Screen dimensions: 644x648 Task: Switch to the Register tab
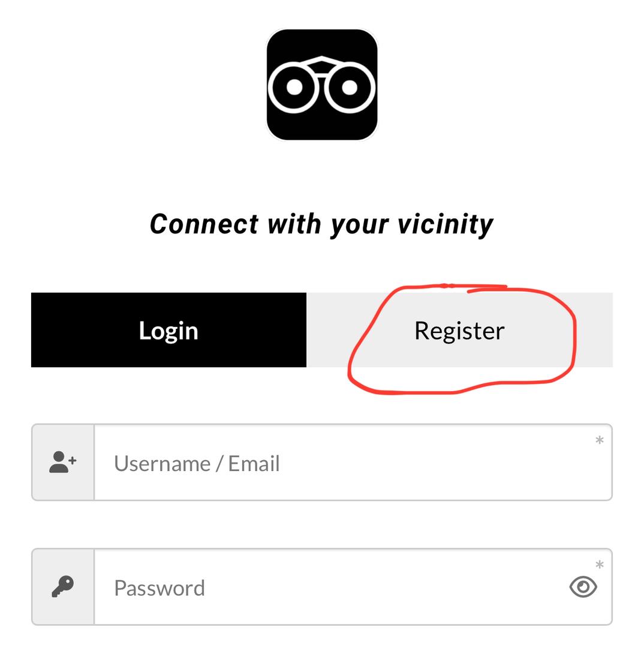[459, 330]
